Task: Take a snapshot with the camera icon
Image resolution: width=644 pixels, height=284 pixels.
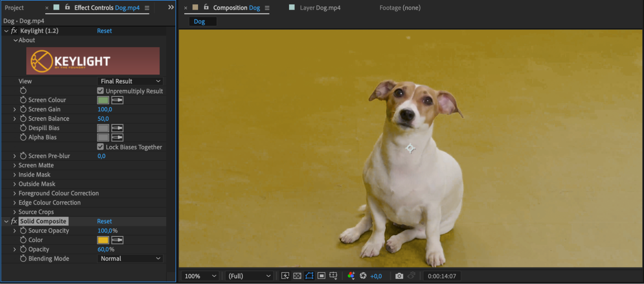Action: pyautogui.click(x=399, y=276)
